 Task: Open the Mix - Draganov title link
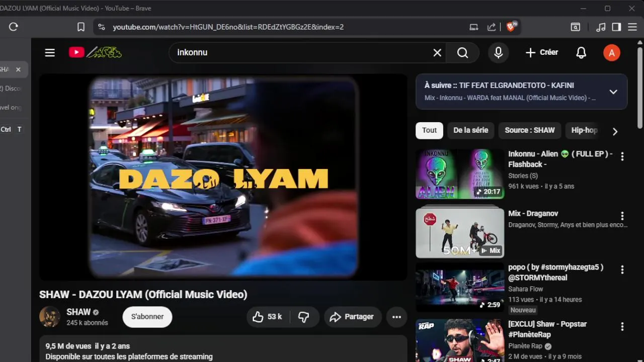(x=533, y=214)
